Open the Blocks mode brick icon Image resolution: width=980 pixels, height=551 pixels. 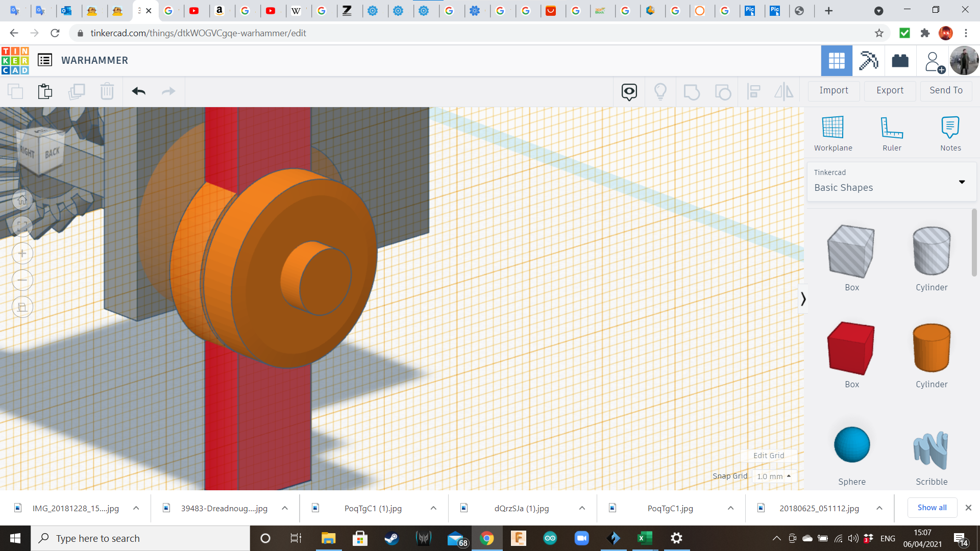pos(900,61)
